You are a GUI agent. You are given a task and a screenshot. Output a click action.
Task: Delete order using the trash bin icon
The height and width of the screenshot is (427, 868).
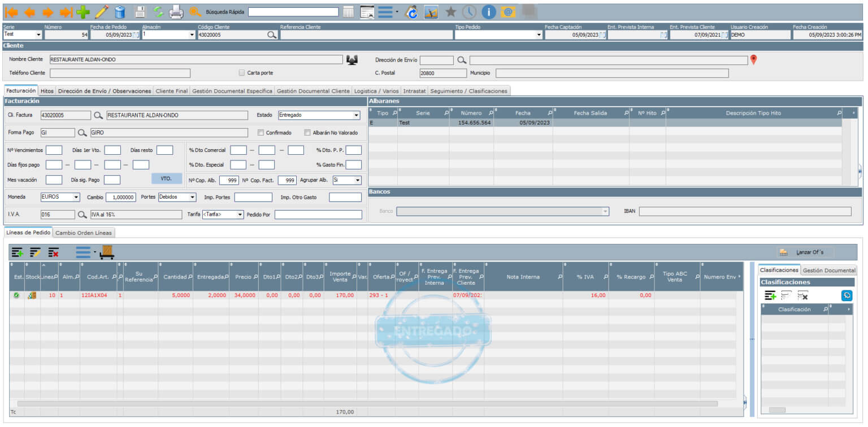120,11
